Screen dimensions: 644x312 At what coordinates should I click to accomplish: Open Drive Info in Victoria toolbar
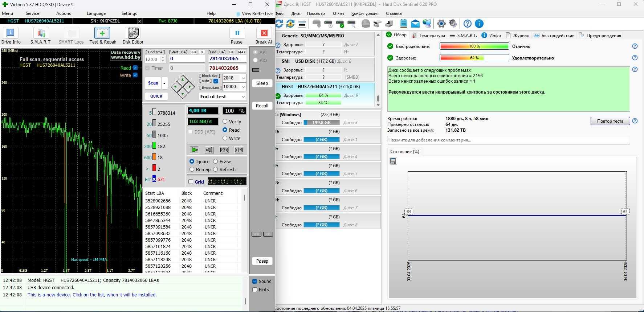coord(11,36)
